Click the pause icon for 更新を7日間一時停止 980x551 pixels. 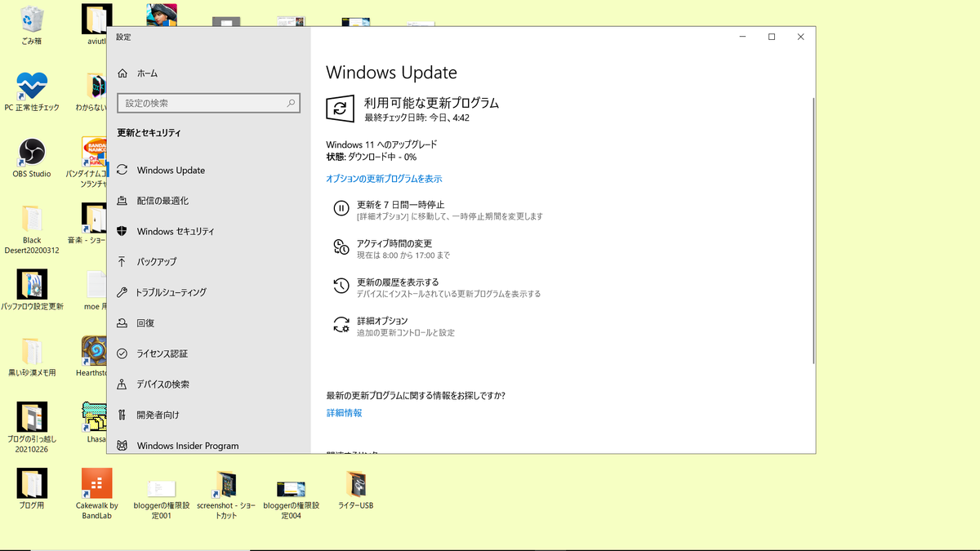tap(341, 209)
